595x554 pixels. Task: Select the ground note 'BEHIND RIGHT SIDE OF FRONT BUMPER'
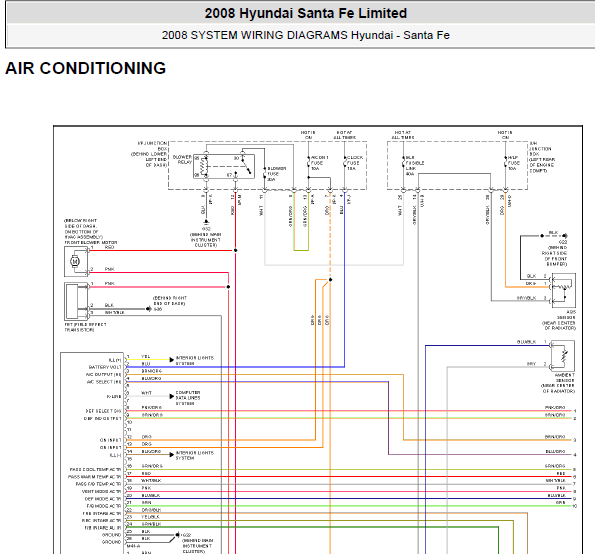(x=554, y=255)
